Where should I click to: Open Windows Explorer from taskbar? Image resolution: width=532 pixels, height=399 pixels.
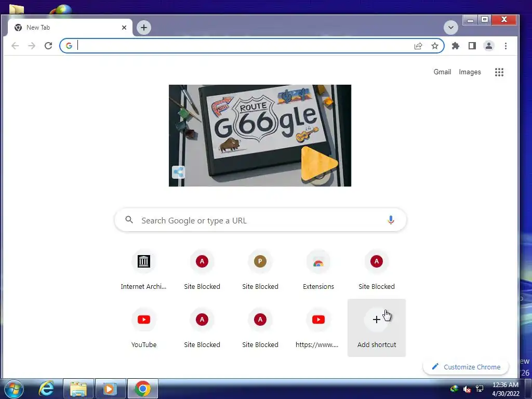point(78,389)
